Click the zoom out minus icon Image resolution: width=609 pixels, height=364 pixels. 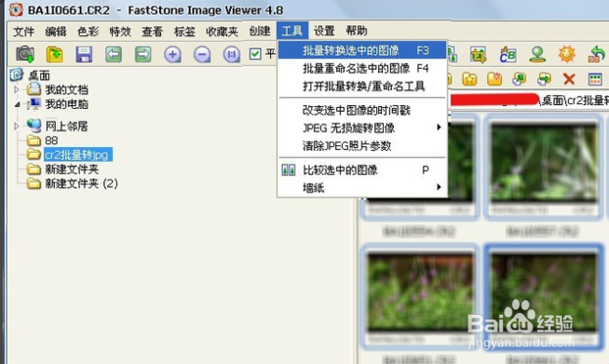(x=202, y=54)
